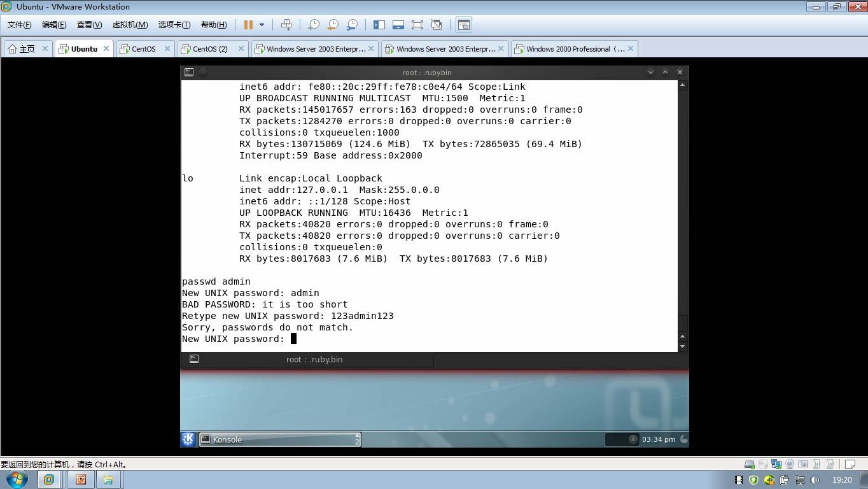The width and height of the screenshot is (868, 489).
Task: Click the round button beside Konsole title icon
Action: (x=204, y=73)
